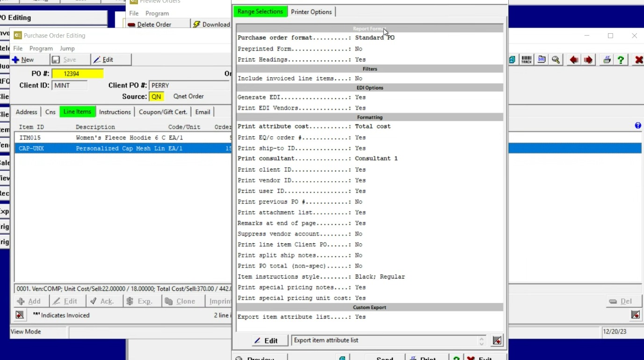Select the Suppress vendor account option row

click(x=369, y=234)
